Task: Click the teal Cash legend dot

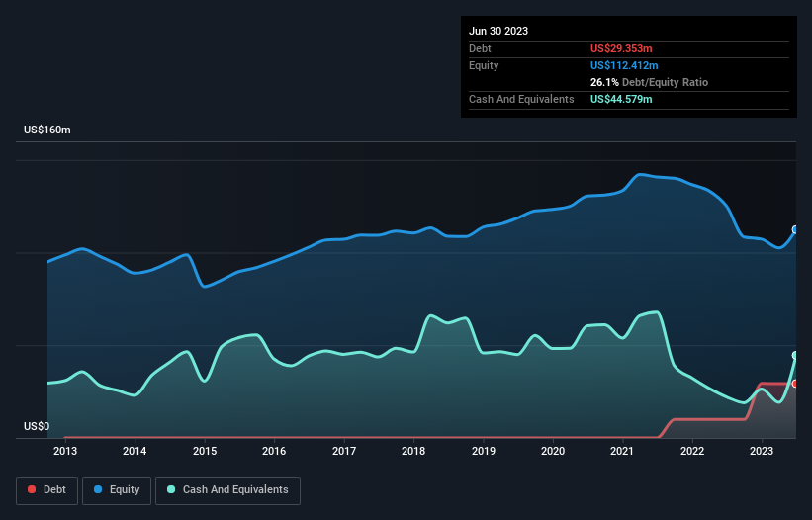Action: point(171,489)
